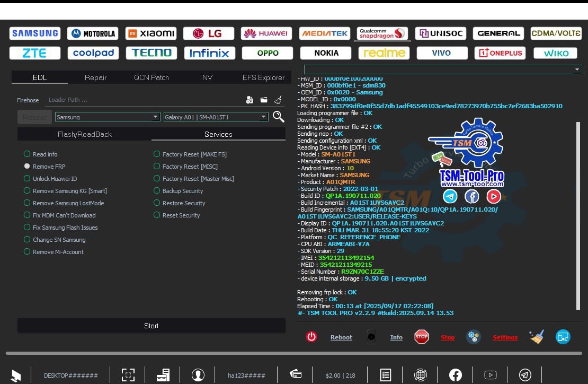Open YouTube icon under TSM-Tool-Pro logo
This screenshot has width=588, height=384.
[494, 196]
